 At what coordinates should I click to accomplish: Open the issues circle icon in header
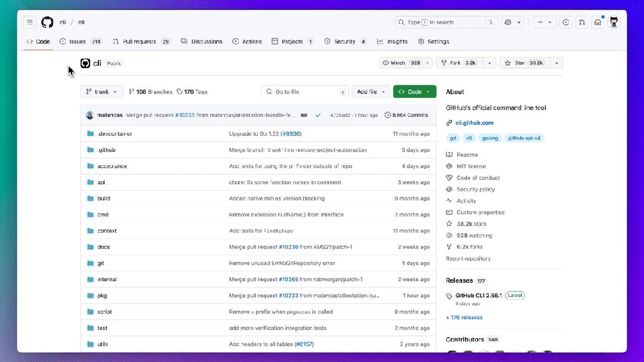tap(566, 22)
